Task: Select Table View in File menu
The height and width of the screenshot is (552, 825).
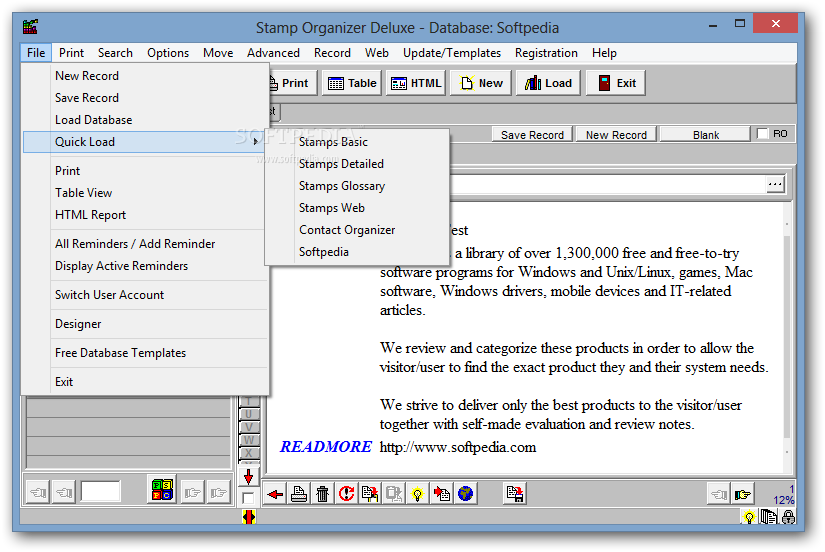Action: coord(146,193)
